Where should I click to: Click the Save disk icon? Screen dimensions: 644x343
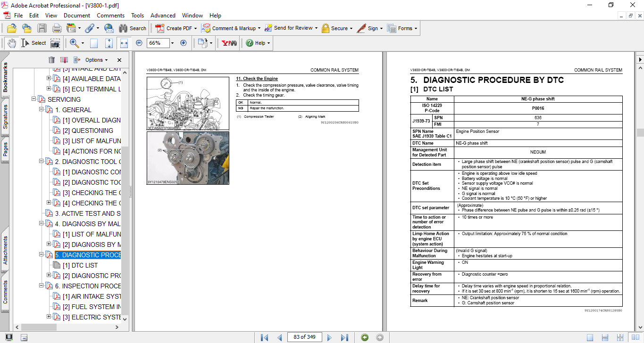(42, 28)
